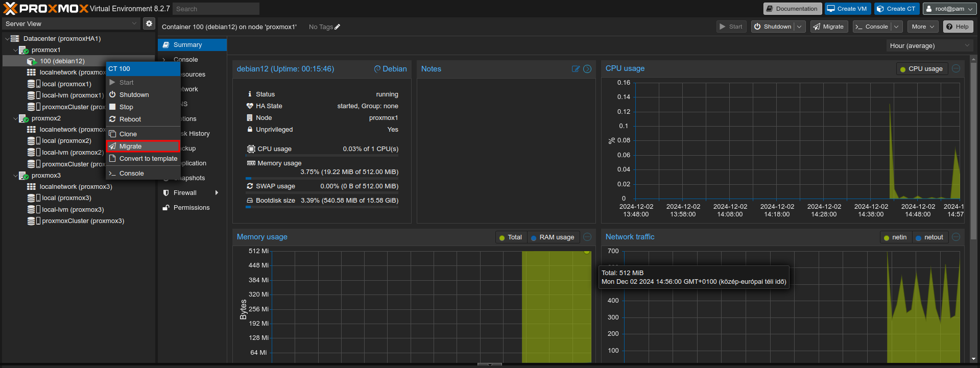Image resolution: width=980 pixels, height=368 pixels.
Task: Click the Search input field
Action: pyautogui.click(x=216, y=9)
